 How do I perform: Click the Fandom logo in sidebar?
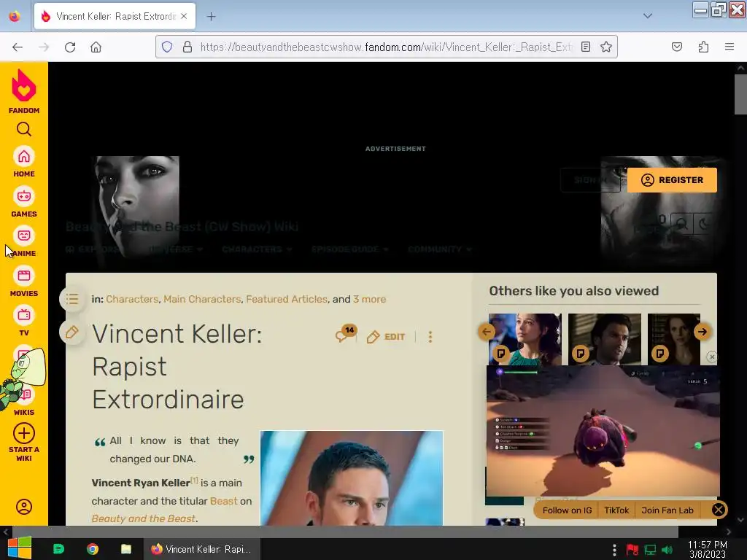[x=24, y=91]
